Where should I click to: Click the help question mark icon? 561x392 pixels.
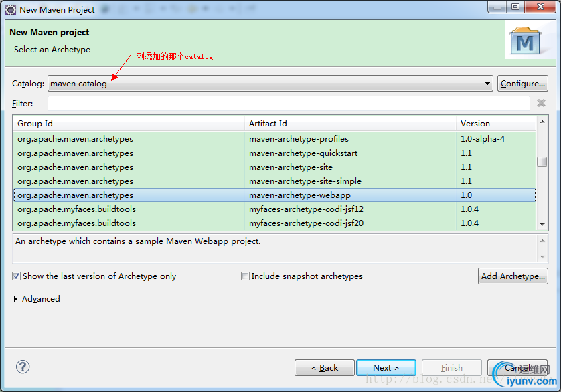(23, 367)
